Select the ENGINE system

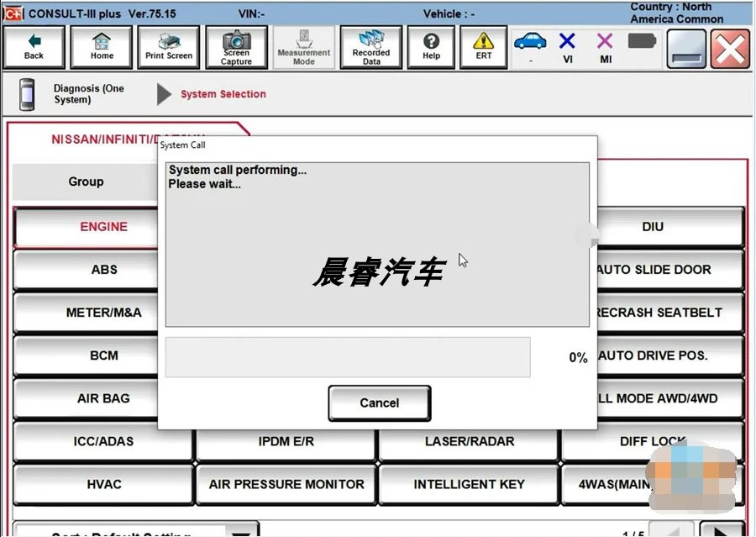click(x=86, y=226)
